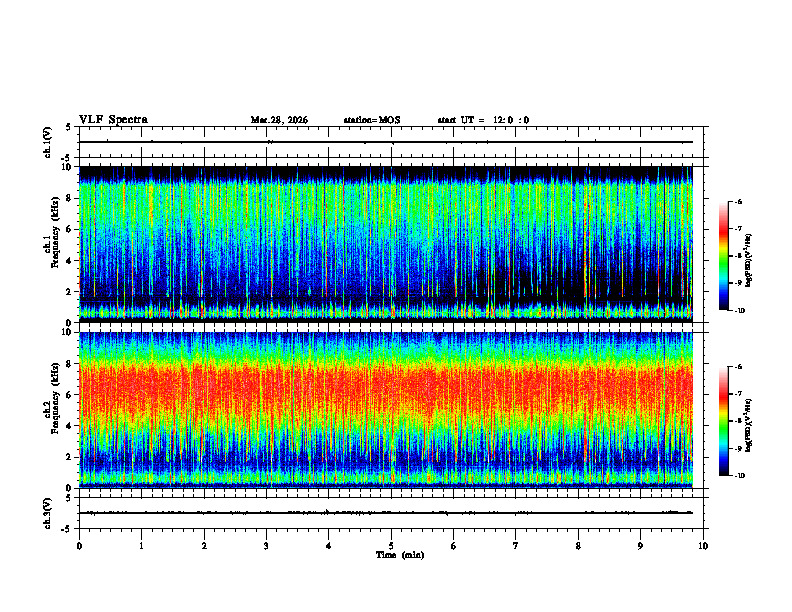Viewport: 792px width, 612px height.
Task: Click the "-6" label on ch.2 colorbar
Action: pyautogui.click(x=738, y=367)
